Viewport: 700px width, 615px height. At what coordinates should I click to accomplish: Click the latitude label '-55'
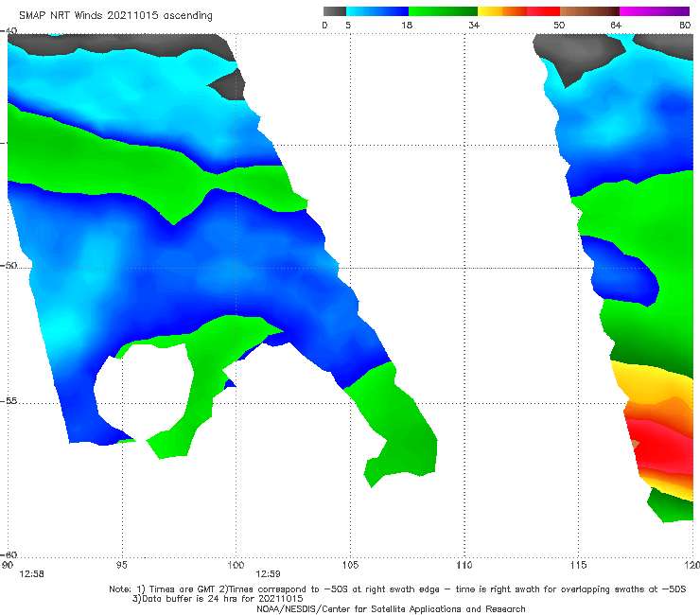[9, 401]
